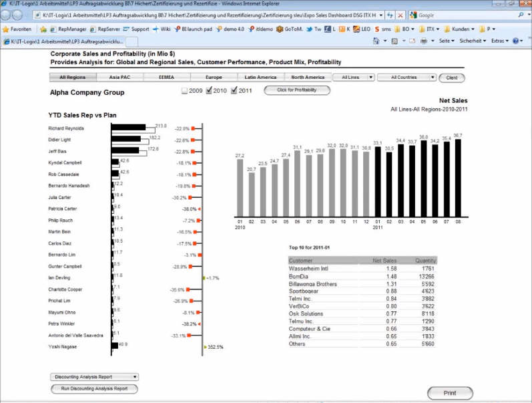Open RepServer bookmark
The width and height of the screenshot is (532, 403).
105,29
